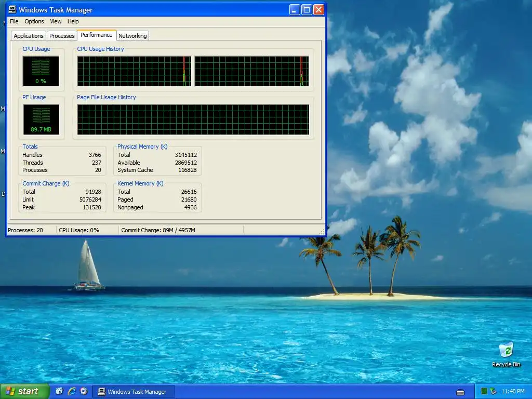This screenshot has width=532, height=399.
Task: Minimize the Task Manager window
Action: click(x=294, y=9)
